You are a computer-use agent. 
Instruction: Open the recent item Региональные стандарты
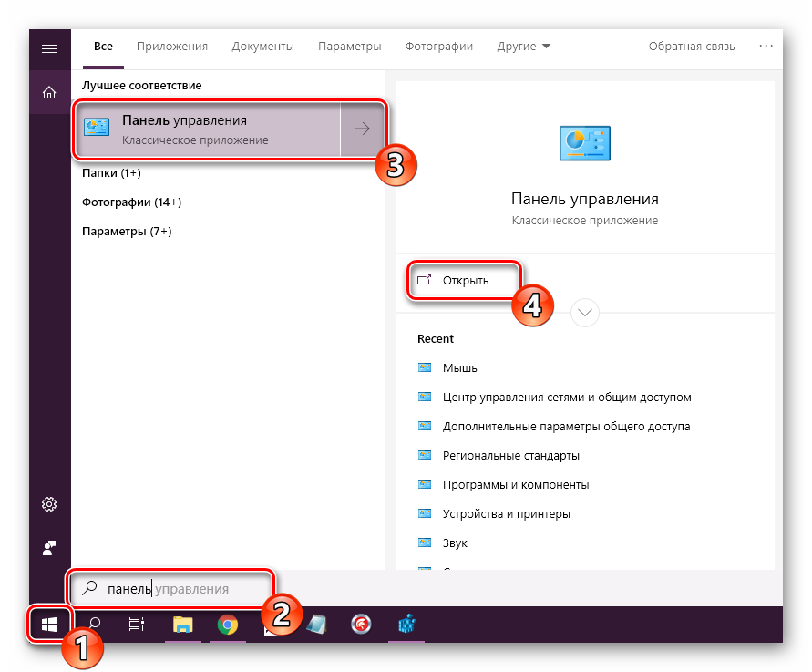(510, 455)
